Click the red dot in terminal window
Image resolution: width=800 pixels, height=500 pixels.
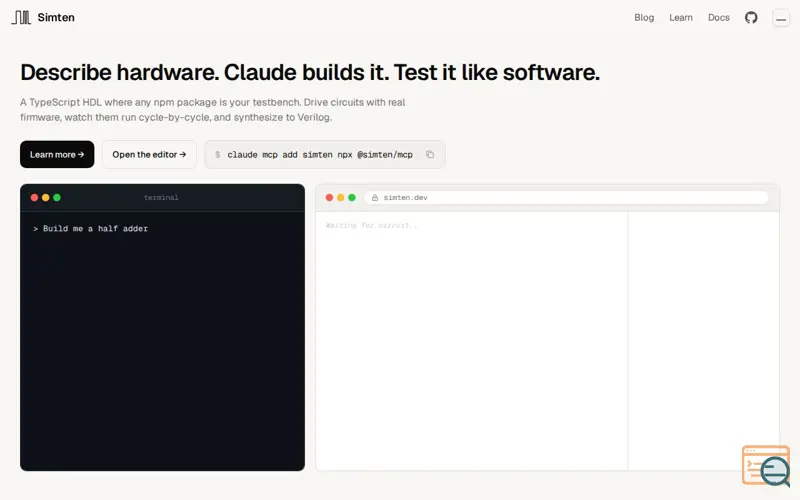click(34, 197)
